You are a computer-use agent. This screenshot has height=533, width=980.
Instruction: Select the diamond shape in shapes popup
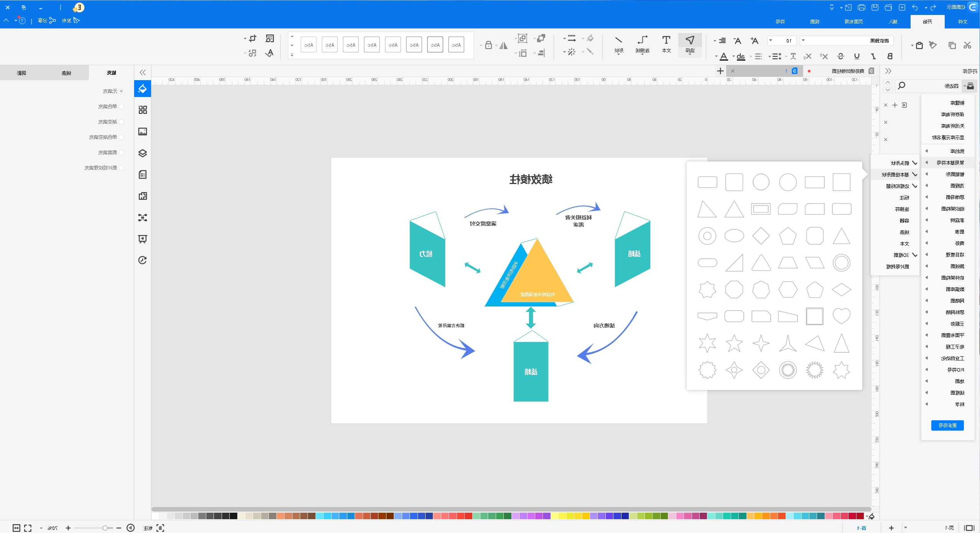click(x=761, y=236)
